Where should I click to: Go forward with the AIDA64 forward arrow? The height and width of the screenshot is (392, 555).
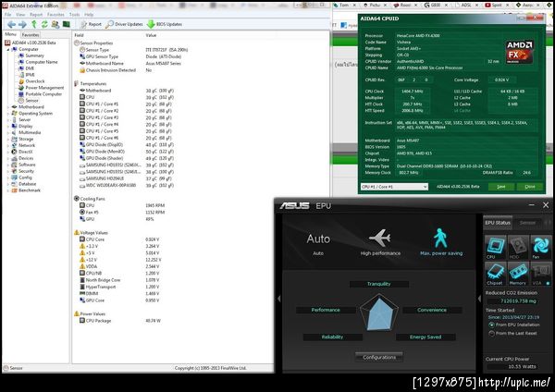22,24
